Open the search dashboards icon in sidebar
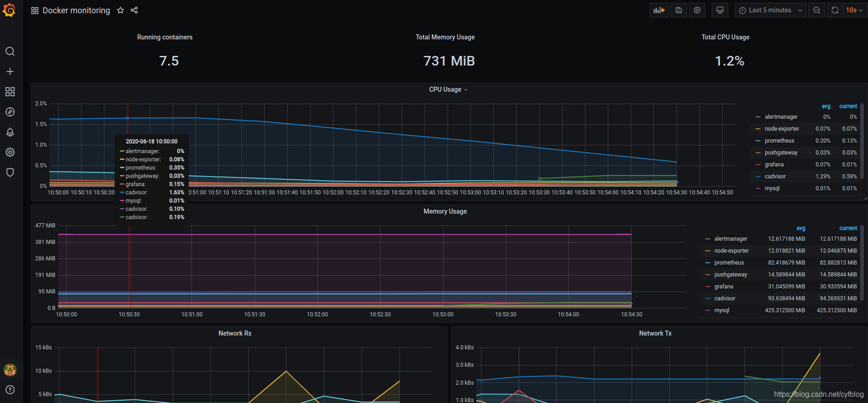The height and width of the screenshot is (403, 868). coord(10,51)
